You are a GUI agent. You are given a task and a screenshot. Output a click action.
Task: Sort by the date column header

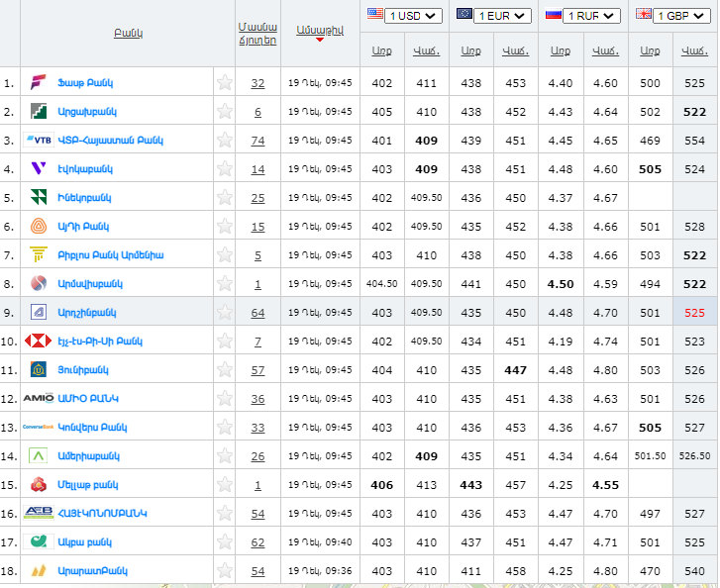pyautogui.click(x=320, y=30)
